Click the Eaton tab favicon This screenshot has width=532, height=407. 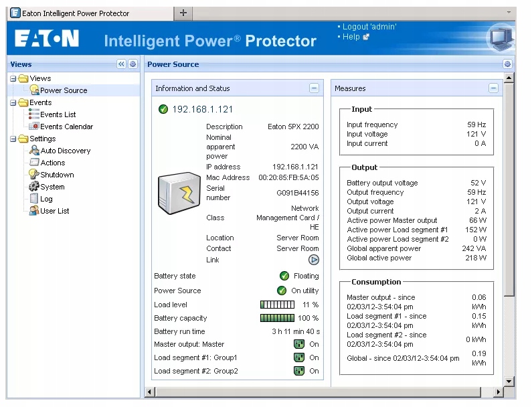[15, 13]
